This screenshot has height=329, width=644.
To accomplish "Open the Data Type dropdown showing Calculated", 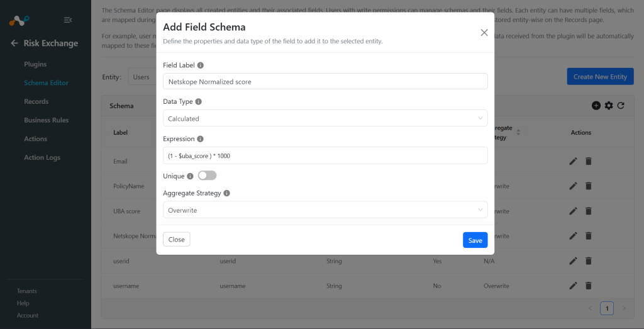I will 325,118.
